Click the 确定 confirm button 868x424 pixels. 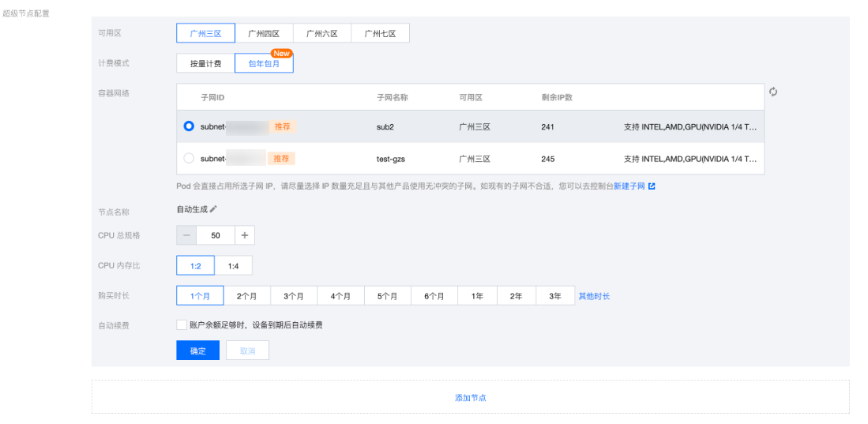197,351
